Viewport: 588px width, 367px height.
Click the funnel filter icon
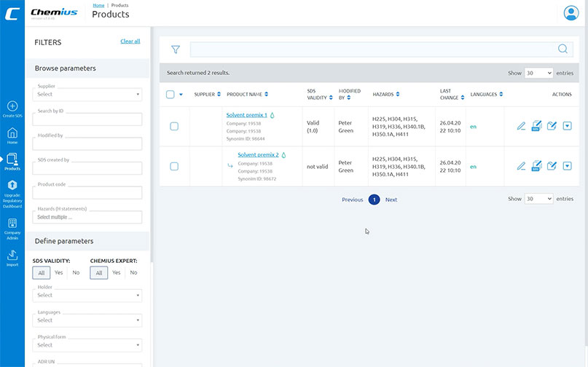point(175,50)
